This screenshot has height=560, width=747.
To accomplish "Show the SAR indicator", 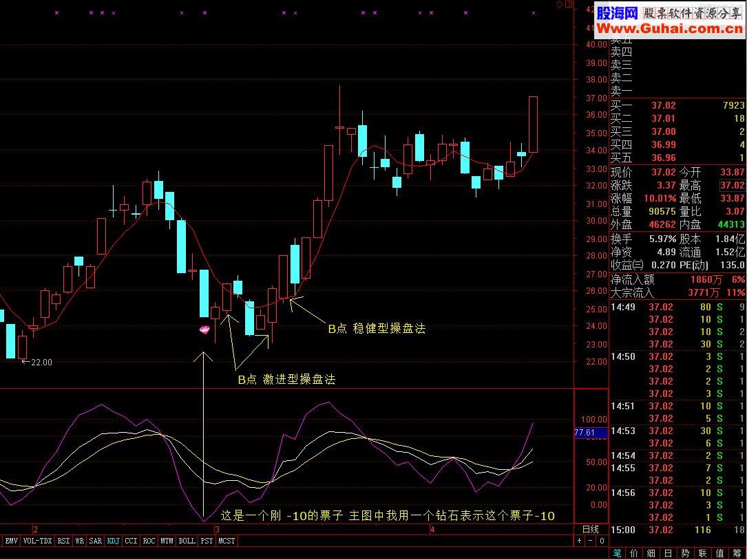I will point(95,541).
